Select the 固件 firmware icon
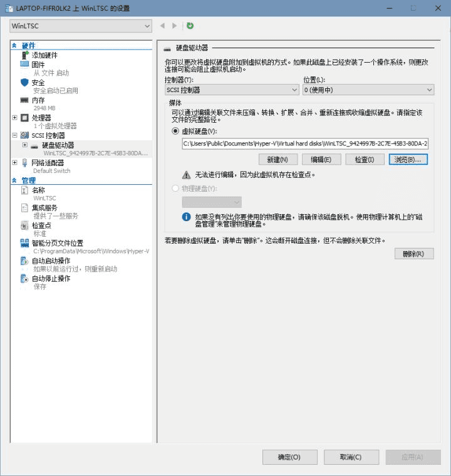Image resolution: width=451 pixels, height=476 pixels. [25, 65]
